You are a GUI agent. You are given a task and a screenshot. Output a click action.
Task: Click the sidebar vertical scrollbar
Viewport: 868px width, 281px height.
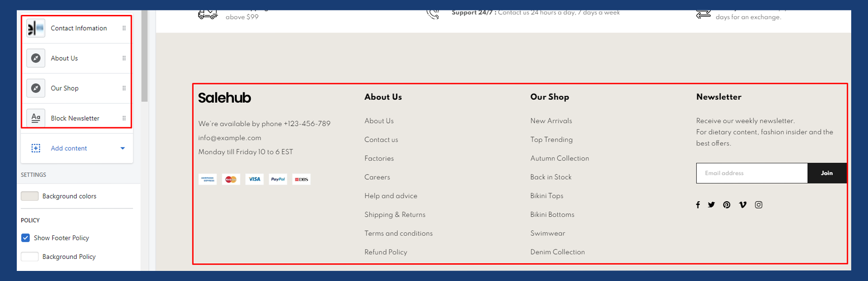pyautogui.click(x=144, y=58)
